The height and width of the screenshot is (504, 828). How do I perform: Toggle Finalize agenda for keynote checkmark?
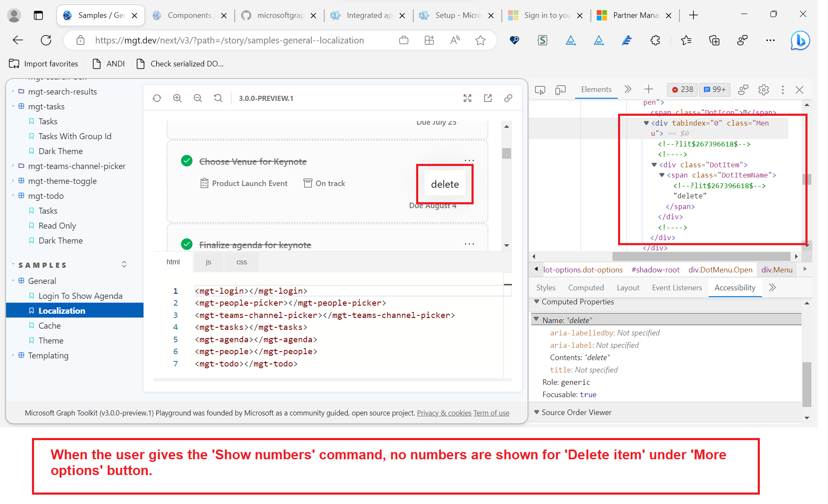pos(187,244)
